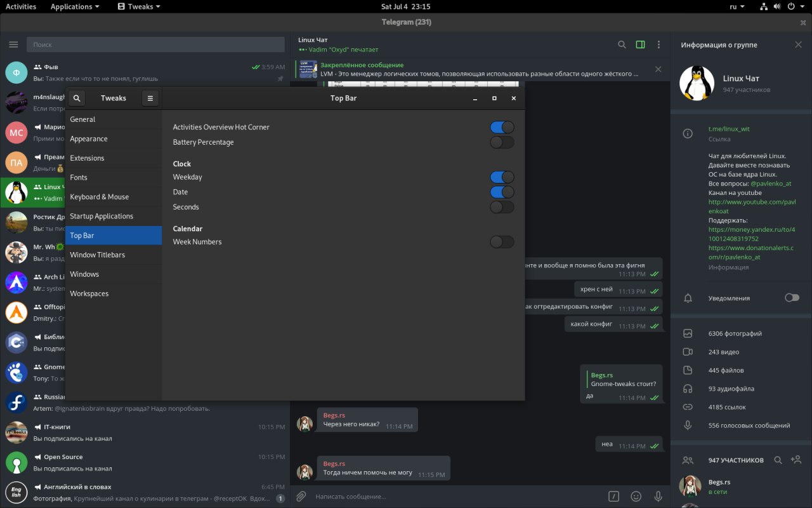Select Startup Applications in Tweaks
This screenshot has width=812, height=508.
pyautogui.click(x=114, y=216)
